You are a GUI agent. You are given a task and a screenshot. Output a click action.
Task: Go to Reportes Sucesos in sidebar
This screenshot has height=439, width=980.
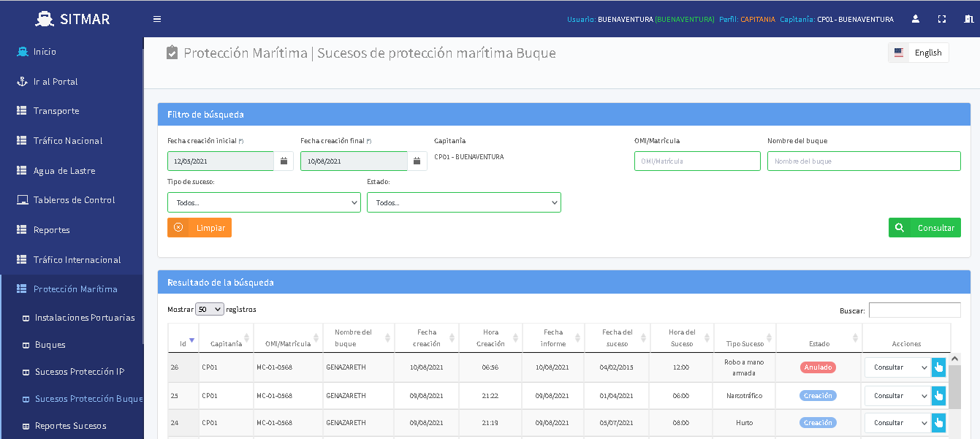point(70,426)
